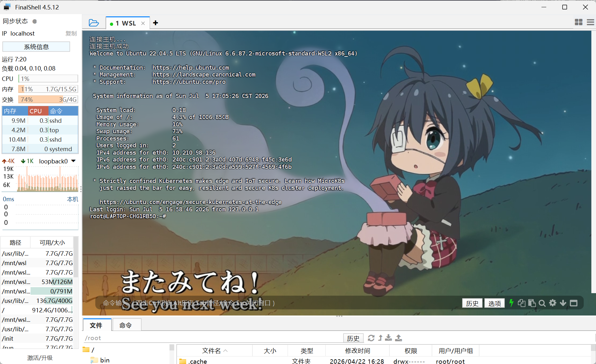This screenshot has height=364, width=596.
Task: Open file path 历史 history button
Action: click(x=353, y=338)
